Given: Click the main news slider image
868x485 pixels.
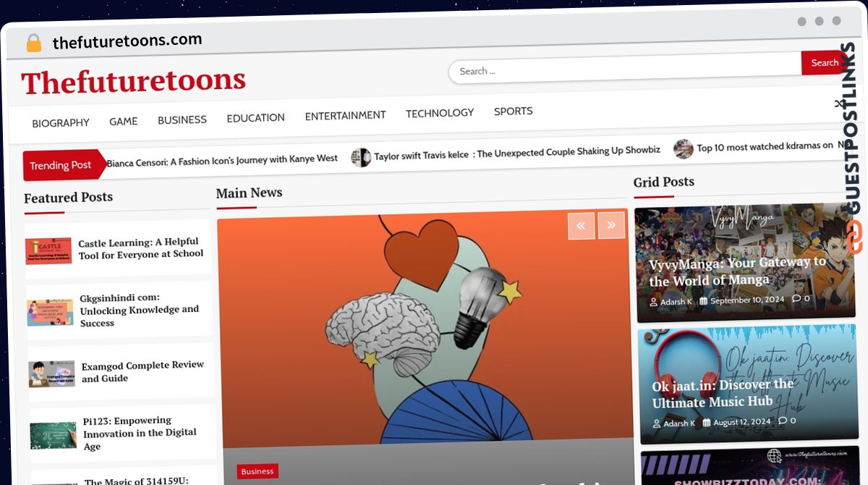Looking at the screenshot, I should point(424,329).
